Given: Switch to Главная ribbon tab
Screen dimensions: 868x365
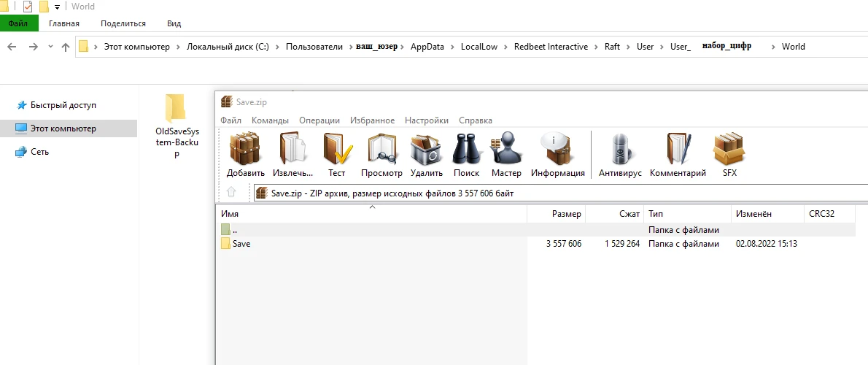Looking at the screenshot, I should tap(64, 23).
